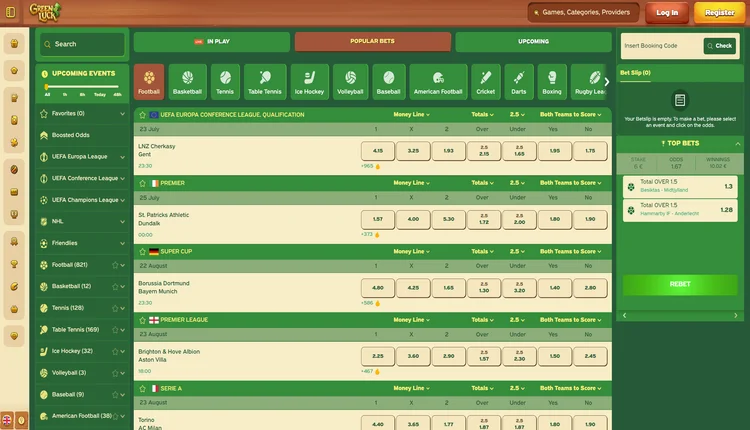Select the Baseball sport icon
Screen dimensions: 750x430
click(388, 82)
